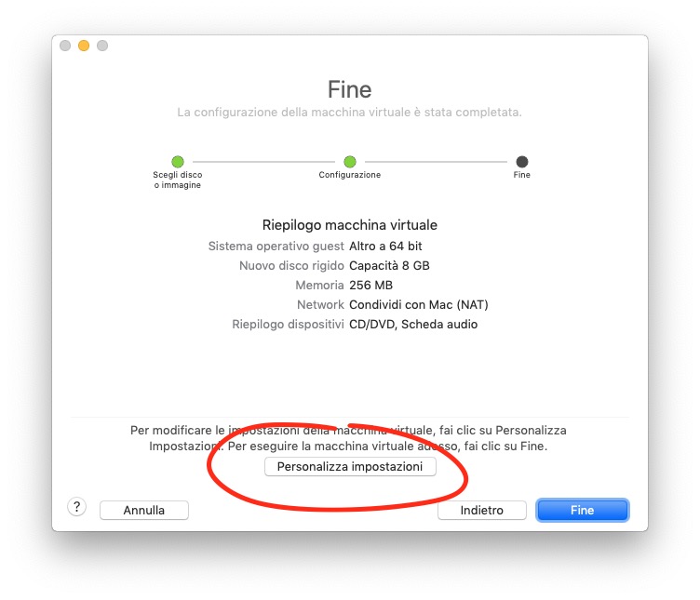700x600 pixels.
Task: Click the grey zoom window button
Action: coord(102,46)
